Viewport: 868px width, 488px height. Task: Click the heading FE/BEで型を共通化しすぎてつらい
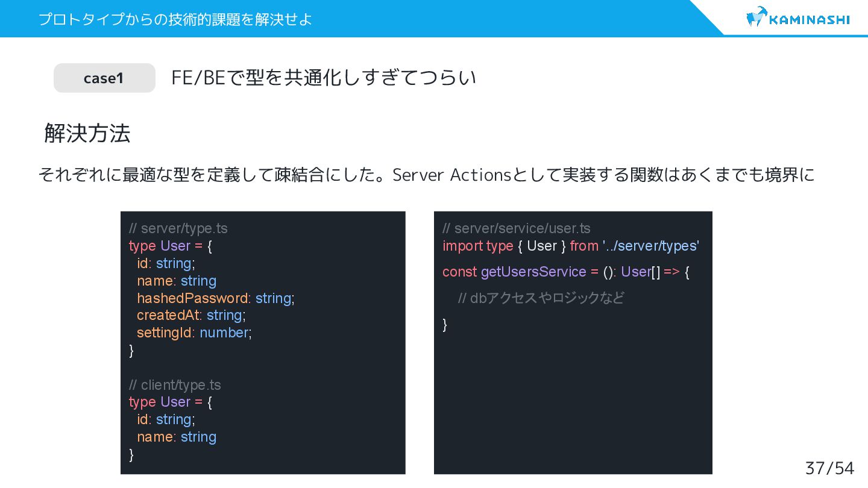(324, 78)
